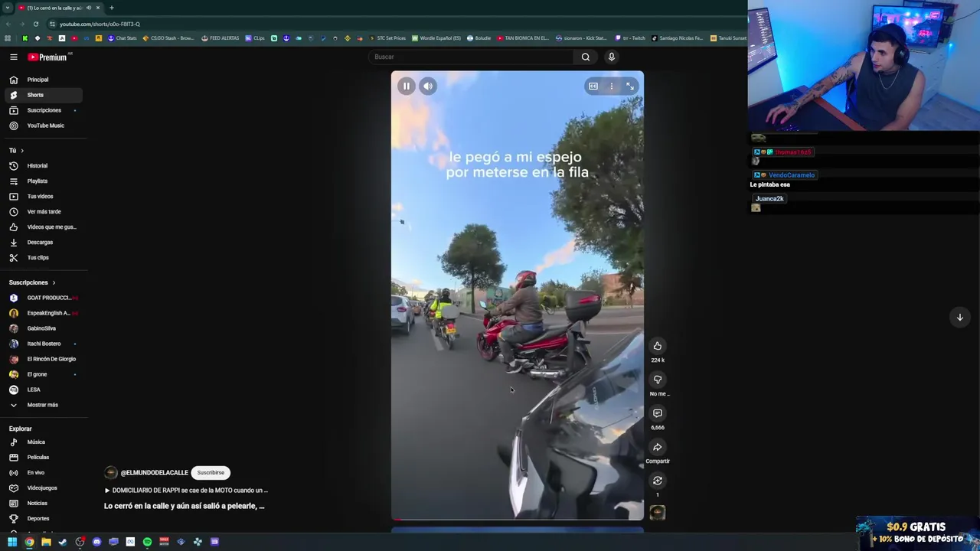Open Tus clips scissors entry
The height and width of the screenshot is (551, 980).
point(42,258)
